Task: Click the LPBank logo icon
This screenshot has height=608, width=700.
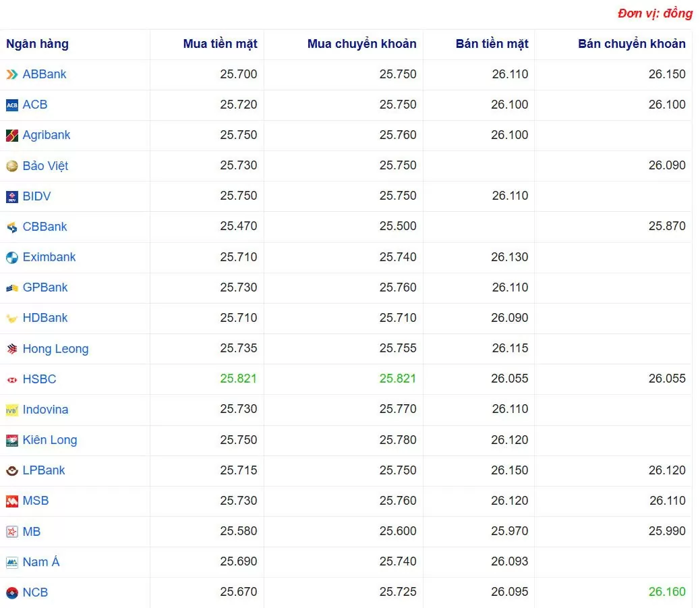Action: 12,470
